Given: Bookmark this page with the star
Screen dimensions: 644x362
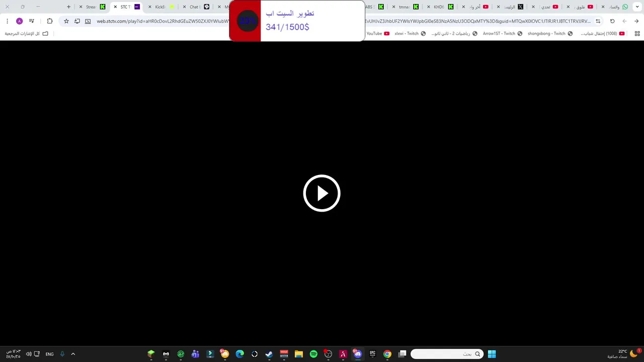Looking at the screenshot, I should (66, 21).
